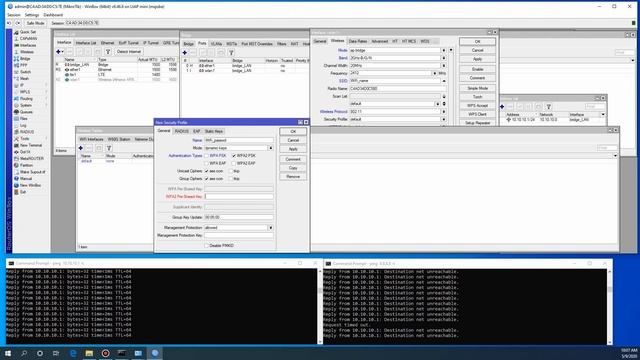The width and height of the screenshot is (640, 360).
Task: Toggle Group Ciphers aes ccm checkbox
Action: pyautogui.click(x=207, y=179)
